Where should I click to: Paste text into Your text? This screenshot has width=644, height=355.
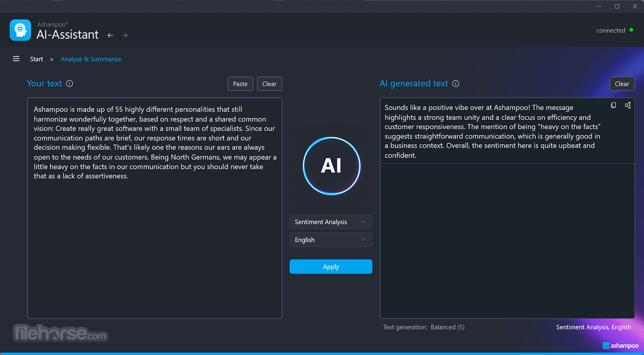point(240,84)
